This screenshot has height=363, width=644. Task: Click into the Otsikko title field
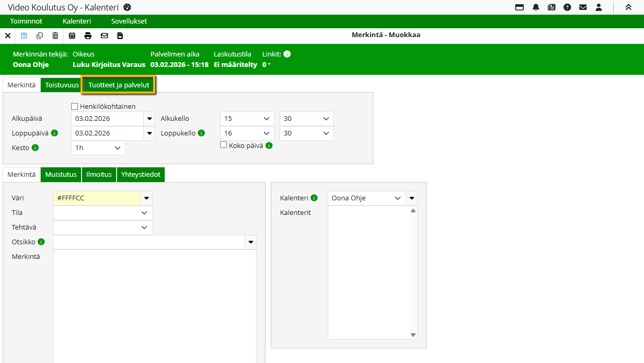[149, 242]
